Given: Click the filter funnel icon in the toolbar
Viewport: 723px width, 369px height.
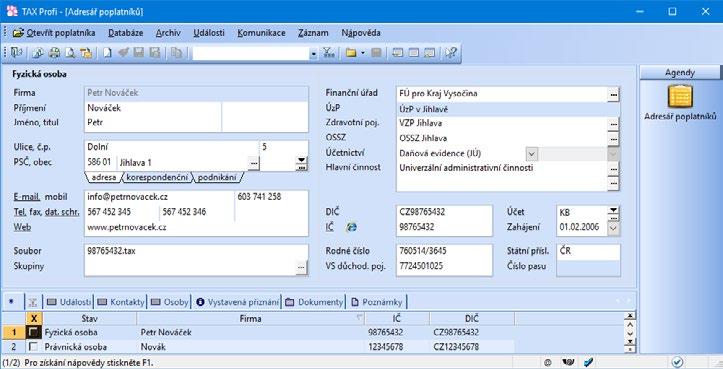Looking at the screenshot, I should pos(328,53).
